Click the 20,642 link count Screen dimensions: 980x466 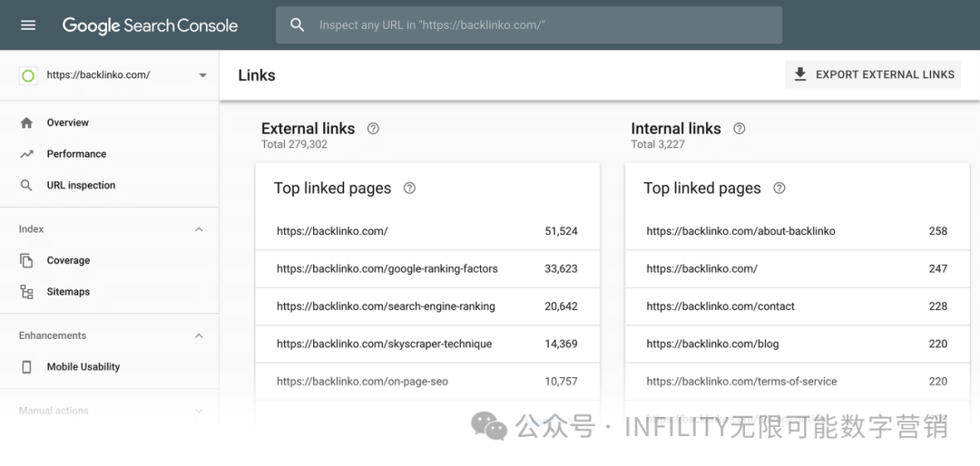tap(562, 306)
